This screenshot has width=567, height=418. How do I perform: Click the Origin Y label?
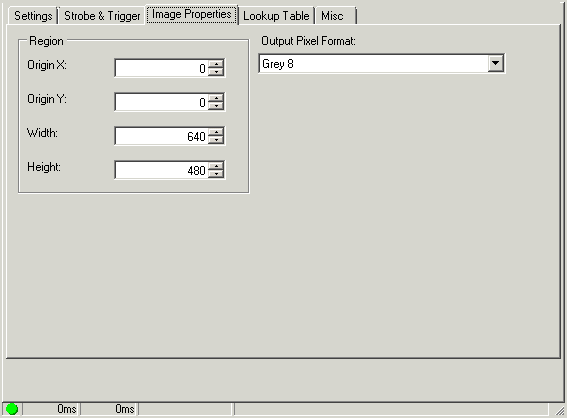(x=47, y=99)
